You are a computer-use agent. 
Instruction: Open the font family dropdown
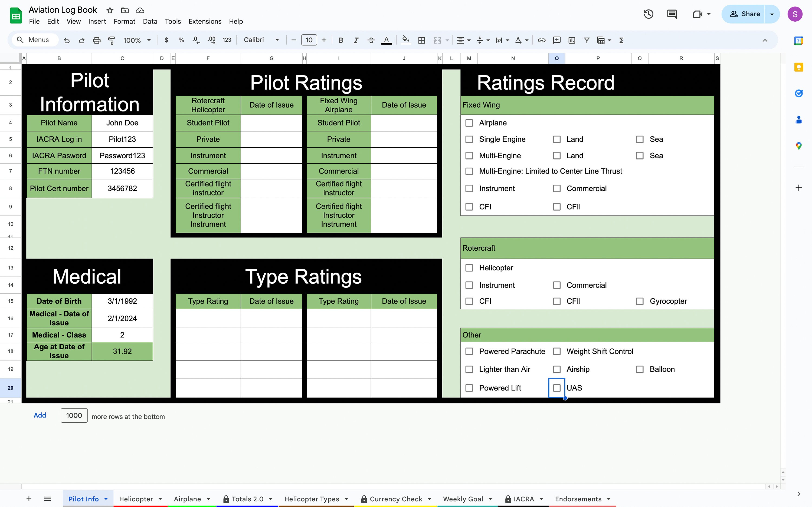[262, 40]
